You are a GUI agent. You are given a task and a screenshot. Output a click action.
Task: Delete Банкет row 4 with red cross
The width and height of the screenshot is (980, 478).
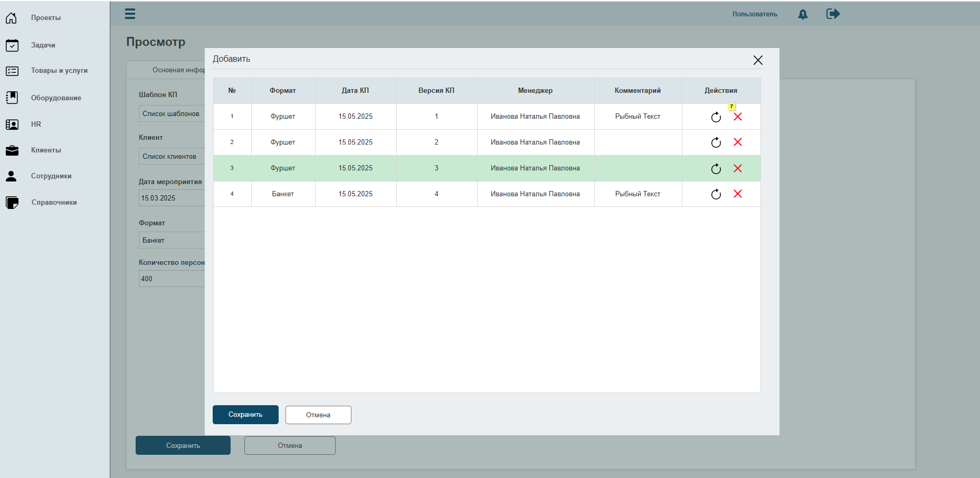(x=738, y=194)
